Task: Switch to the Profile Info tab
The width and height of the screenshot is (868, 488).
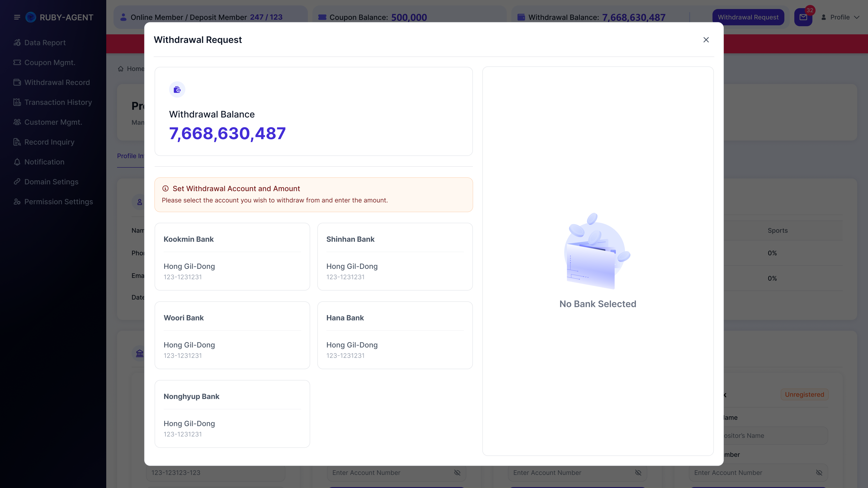Action: [x=131, y=156]
